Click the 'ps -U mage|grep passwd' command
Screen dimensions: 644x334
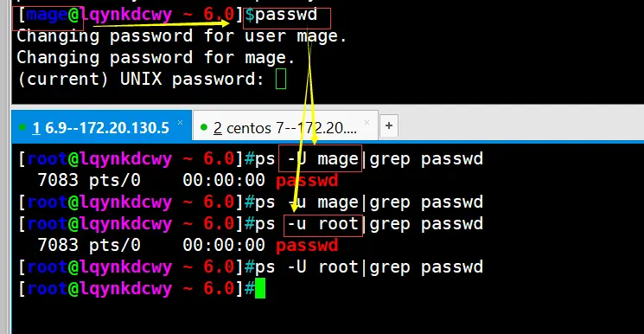coord(369,158)
